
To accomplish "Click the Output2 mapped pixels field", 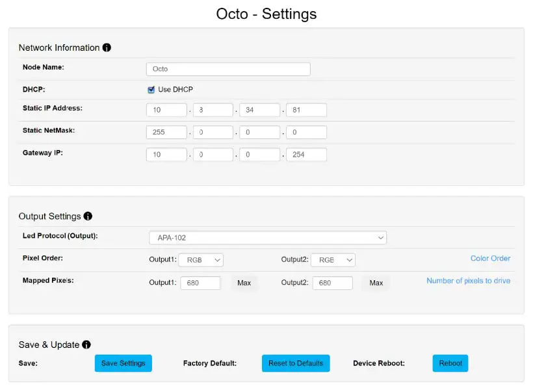I will pyautogui.click(x=332, y=283).
